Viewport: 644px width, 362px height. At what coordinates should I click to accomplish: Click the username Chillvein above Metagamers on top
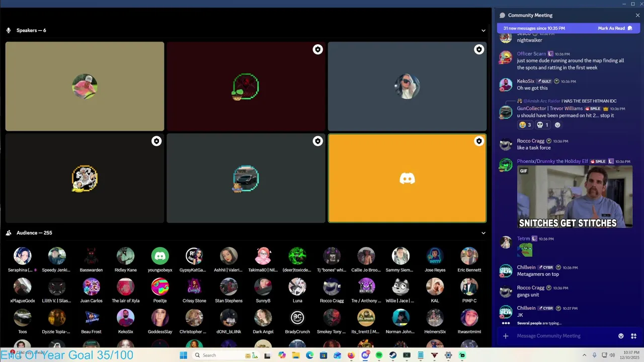[526, 267]
